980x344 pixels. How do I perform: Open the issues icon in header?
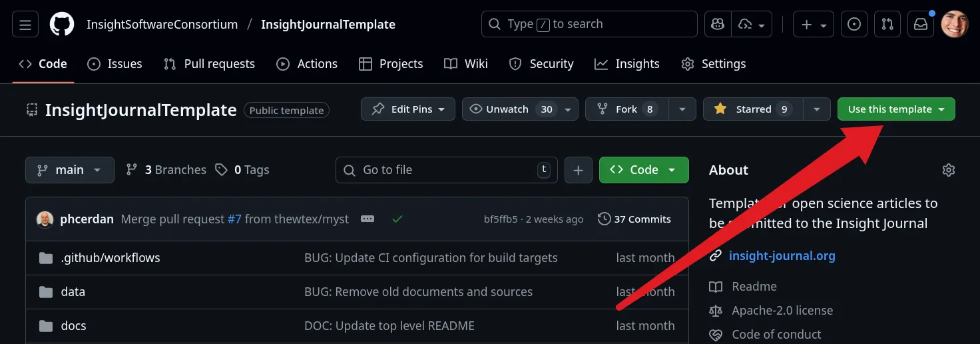click(x=854, y=25)
